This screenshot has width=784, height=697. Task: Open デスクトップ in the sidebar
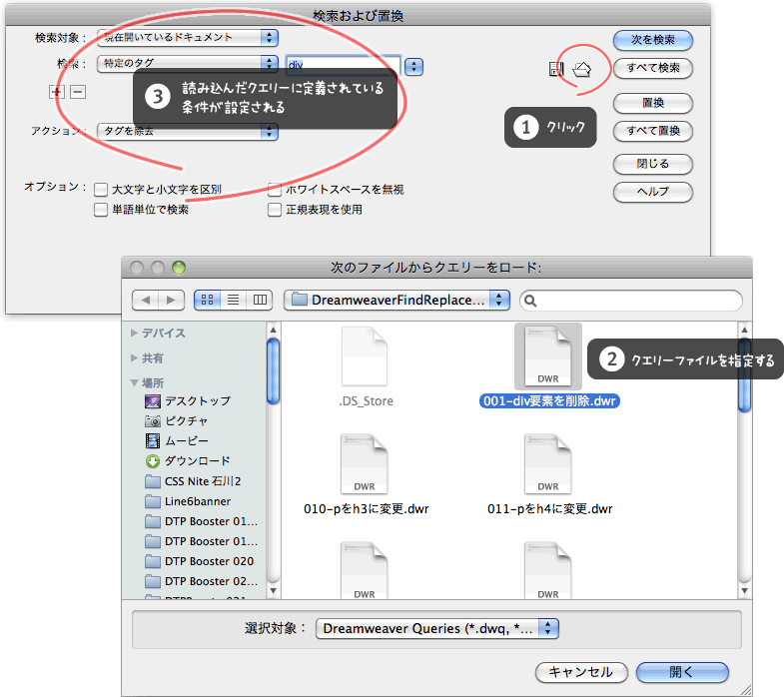point(188,401)
